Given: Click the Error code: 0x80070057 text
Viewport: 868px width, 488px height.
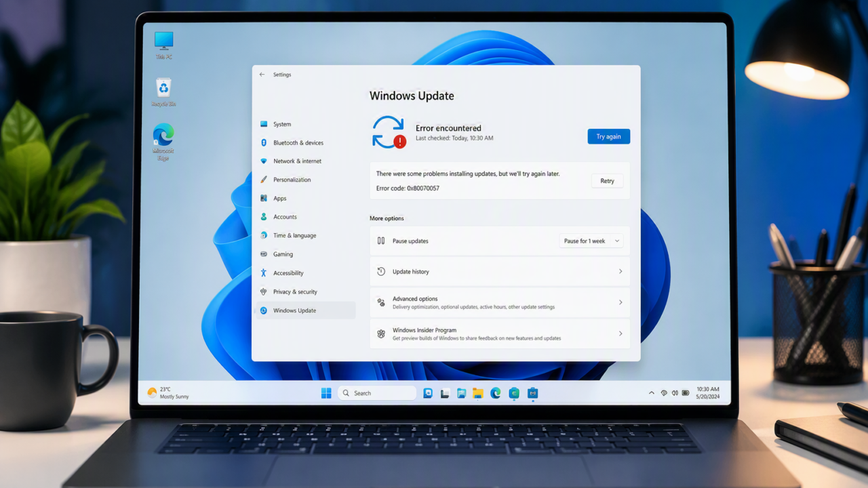Looking at the screenshot, I should (408, 188).
